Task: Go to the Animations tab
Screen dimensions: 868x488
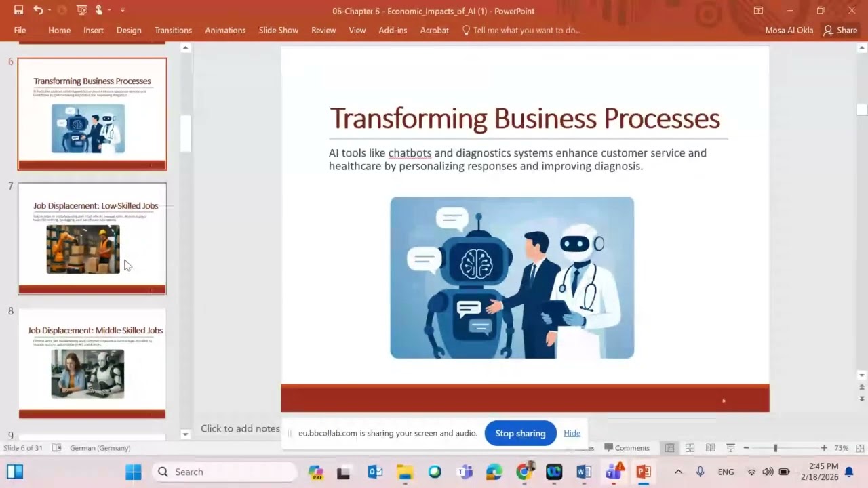Action: [225, 30]
